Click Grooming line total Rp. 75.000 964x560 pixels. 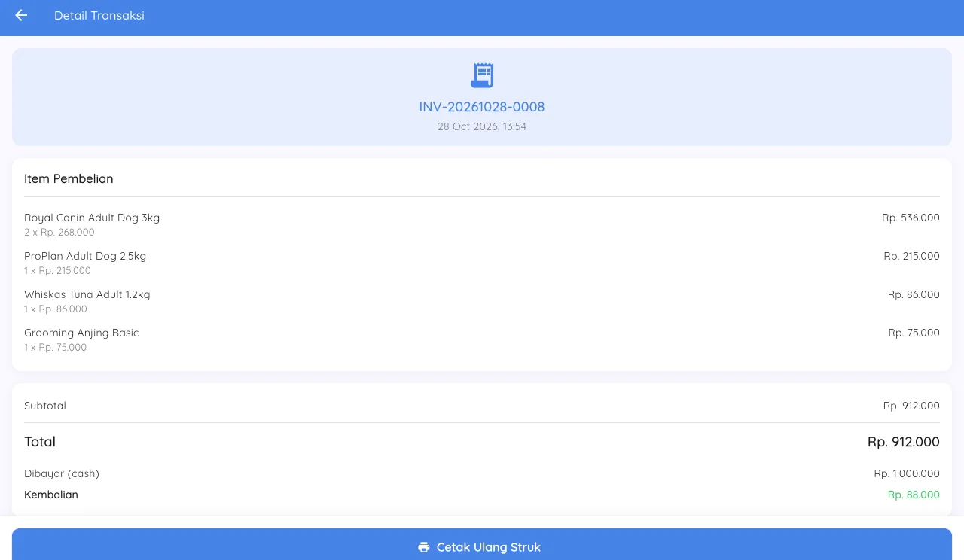[x=914, y=333]
